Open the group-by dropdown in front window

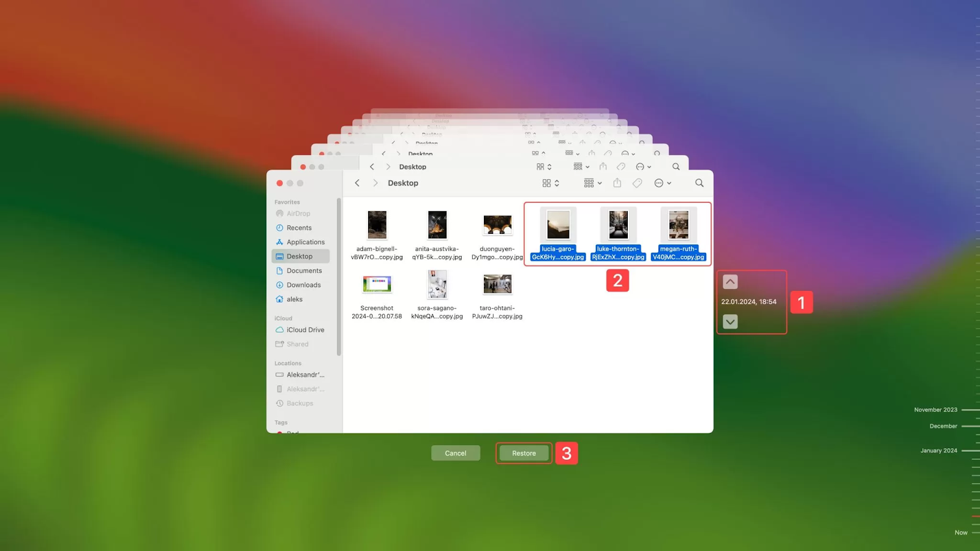coord(592,183)
